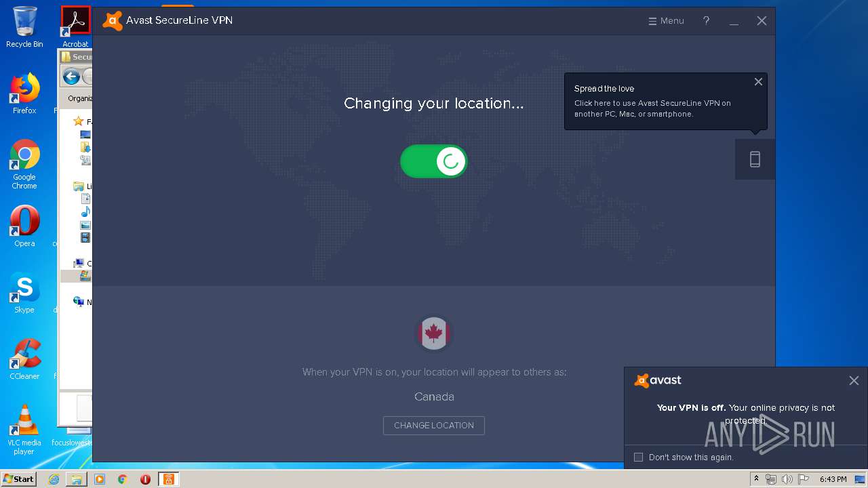Screen dimensions: 868x488
Task: Dismiss the Spread the love tooltip
Action: [x=758, y=82]
